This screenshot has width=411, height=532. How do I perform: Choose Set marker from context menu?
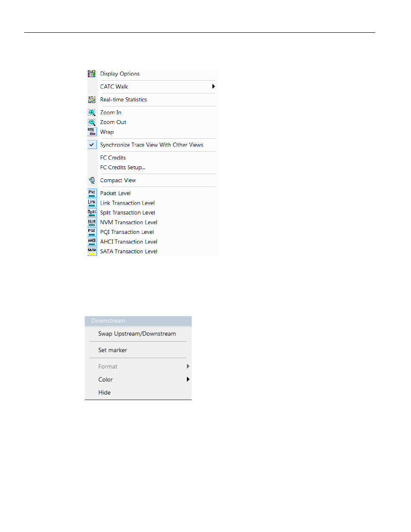pyautogui.click(x=112, y=350)
